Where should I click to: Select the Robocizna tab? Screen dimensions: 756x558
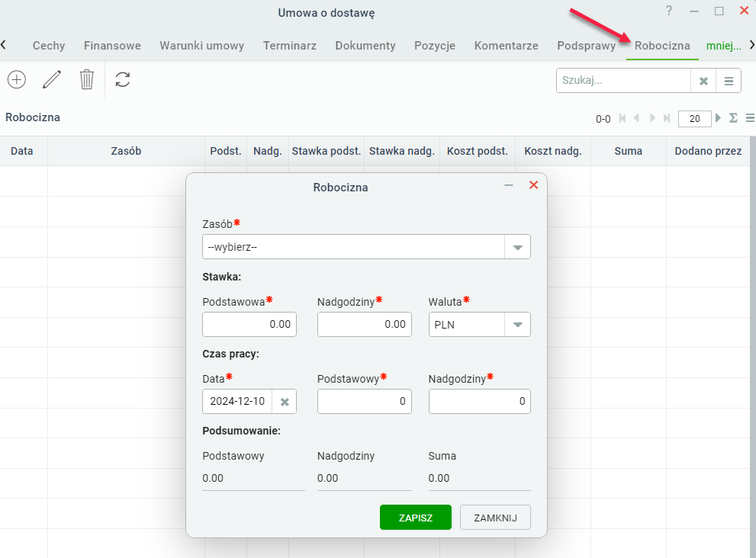(662, 46)
